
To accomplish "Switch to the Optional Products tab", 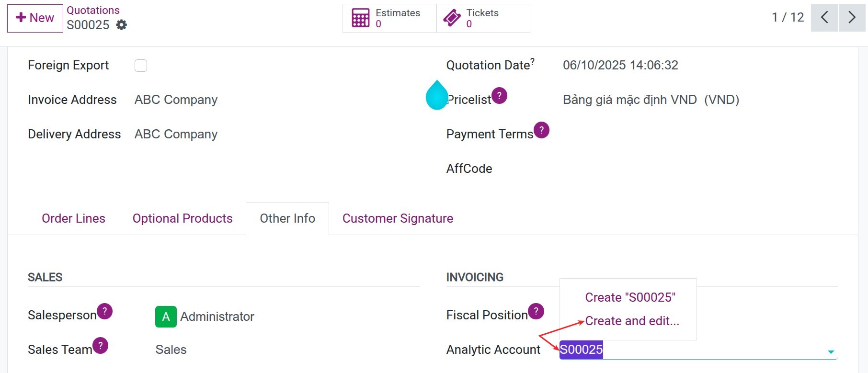I will pos(183,218).
